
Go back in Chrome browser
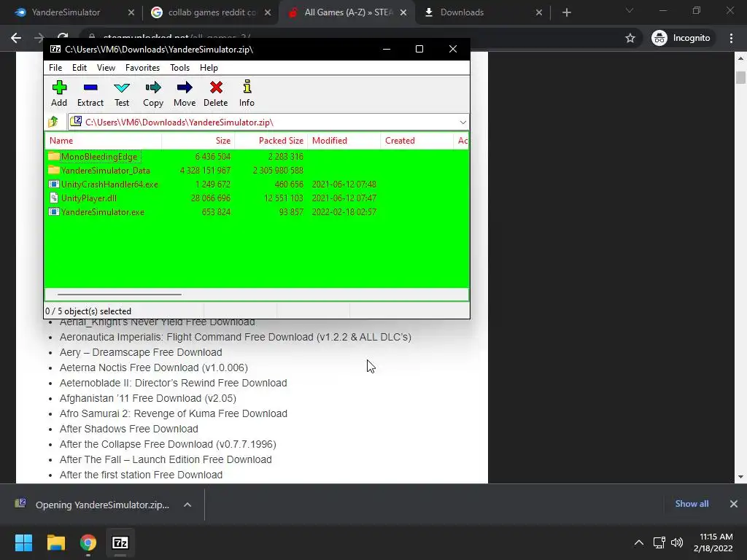pos(16,38)
